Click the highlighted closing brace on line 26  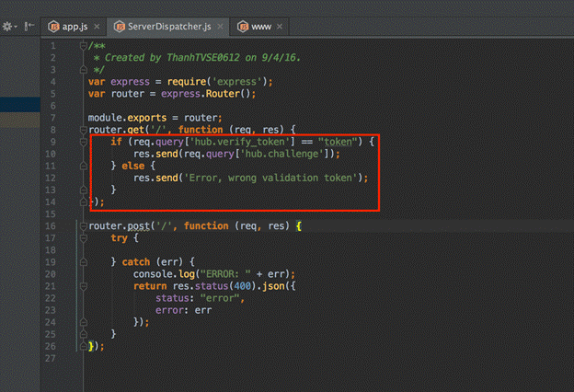91,346
